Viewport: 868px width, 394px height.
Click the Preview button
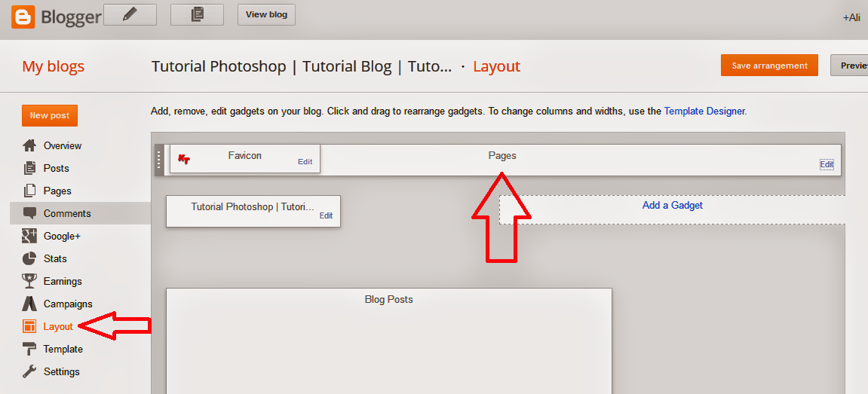(x=849, y=66)
